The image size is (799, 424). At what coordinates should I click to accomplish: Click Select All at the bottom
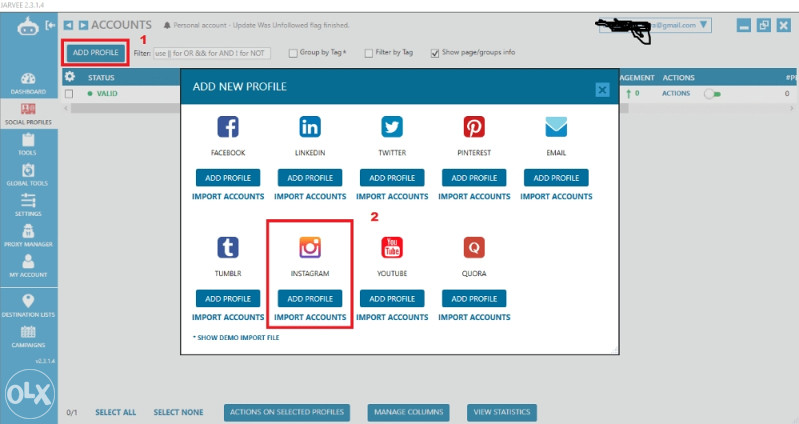(x=116, y=412)
